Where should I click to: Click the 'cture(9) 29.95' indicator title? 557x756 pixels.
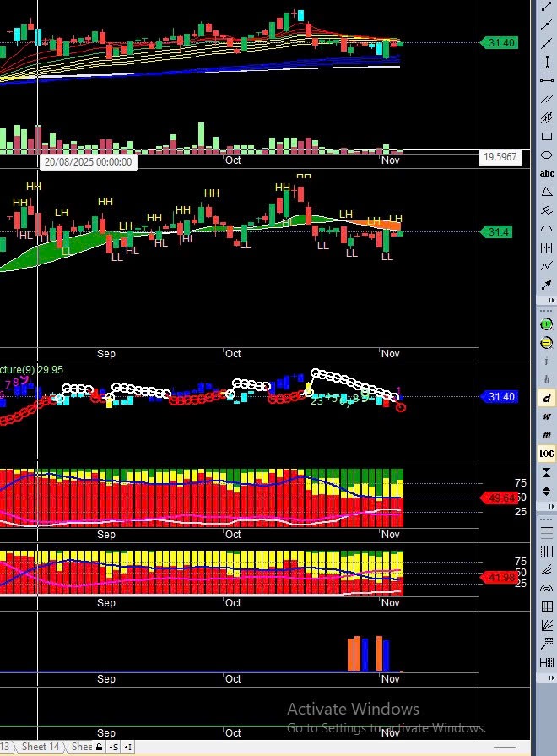tap(32, 370)
